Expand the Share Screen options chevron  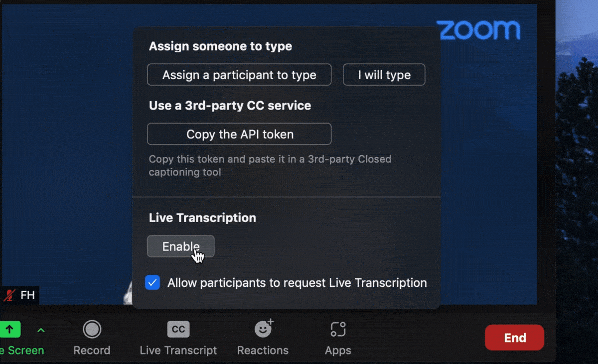pos(41,330)
